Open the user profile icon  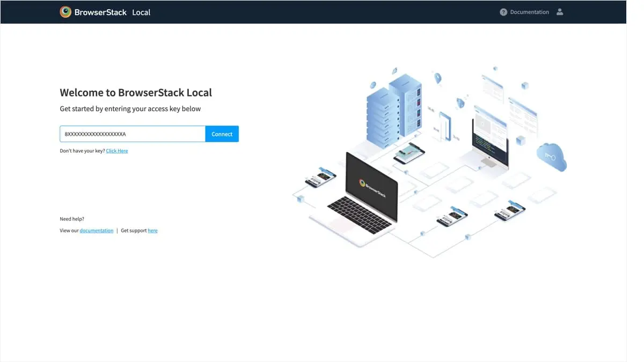(560, 12)
